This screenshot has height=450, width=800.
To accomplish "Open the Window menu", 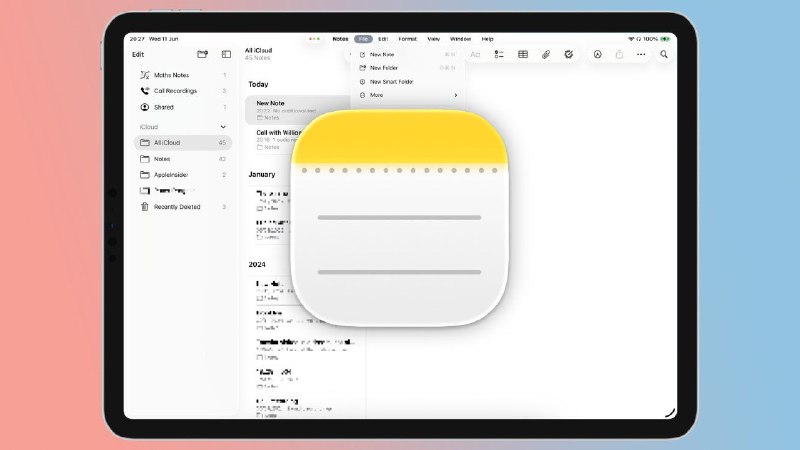I will tap(460, 39).
